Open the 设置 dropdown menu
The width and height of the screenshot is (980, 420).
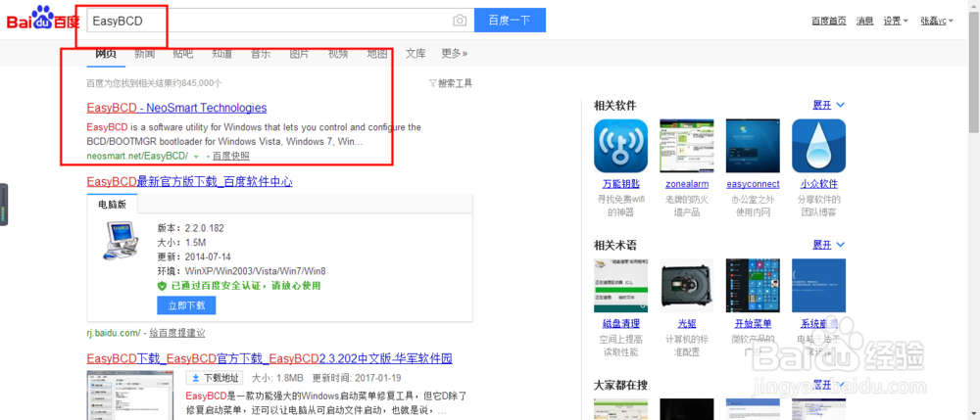pos(896,21)
